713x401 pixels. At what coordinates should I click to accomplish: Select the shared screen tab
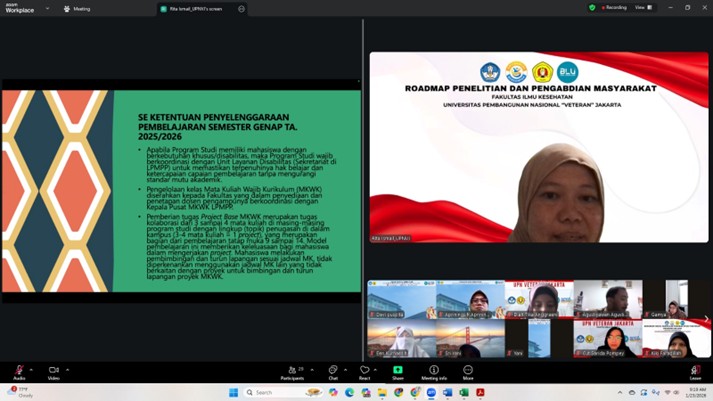196,9
